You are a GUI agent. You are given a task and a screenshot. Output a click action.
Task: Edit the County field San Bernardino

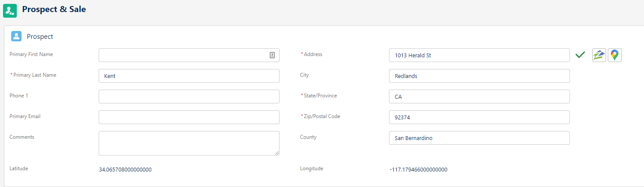pyautogui.click(x=479, y=138)
